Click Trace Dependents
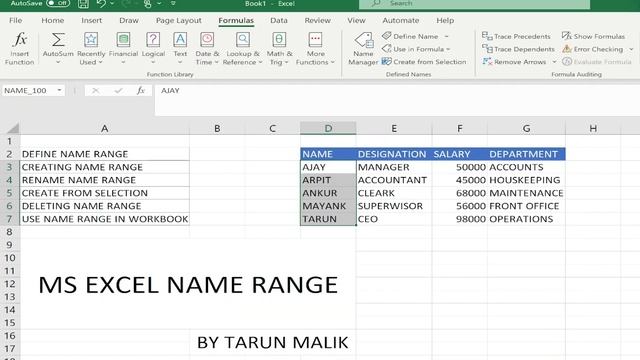Screen dimensions: 640x360 click(518, 49)
